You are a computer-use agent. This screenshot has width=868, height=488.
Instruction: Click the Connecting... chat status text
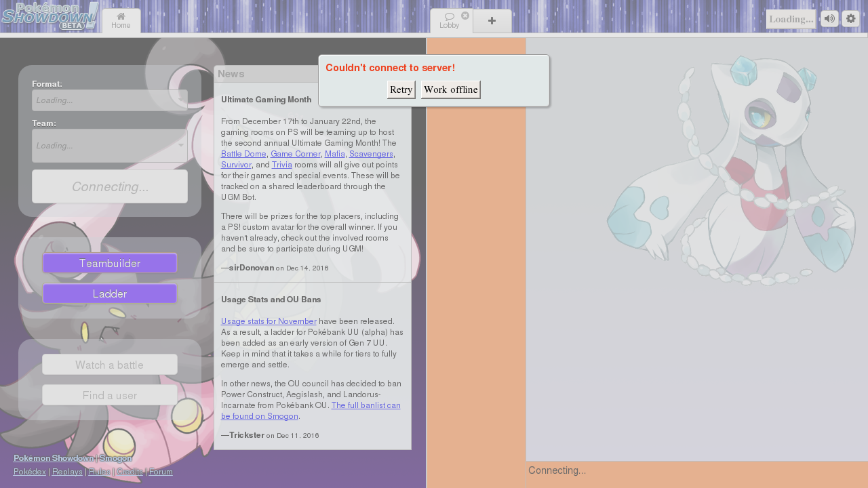[557, 470]
